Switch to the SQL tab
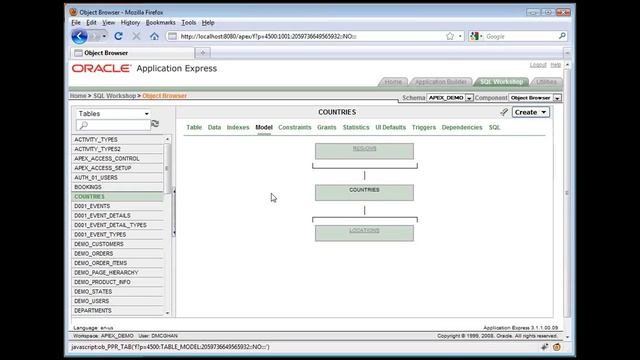The height and width of the screenshot is (360, 640). click(x=494, y=127)
